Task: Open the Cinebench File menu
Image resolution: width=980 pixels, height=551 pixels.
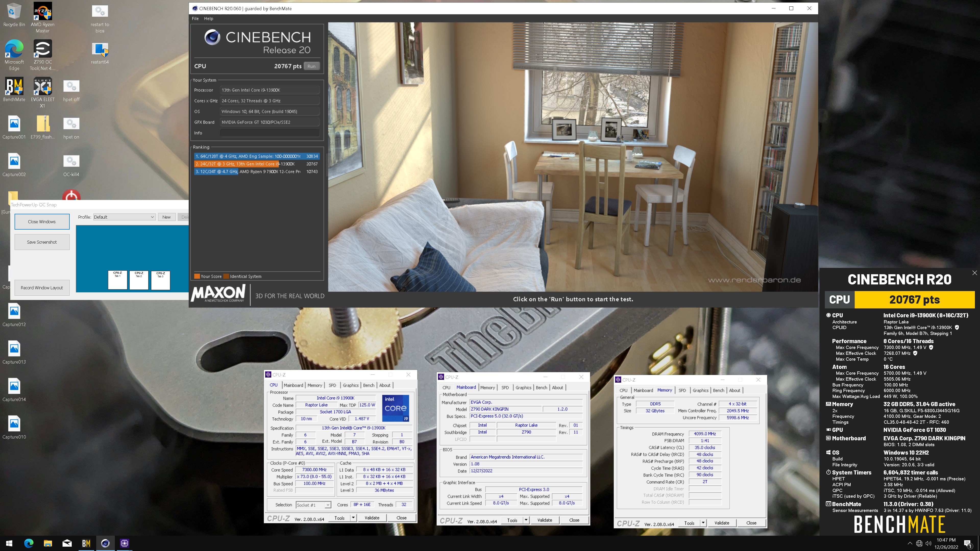Action: [195, 18]
